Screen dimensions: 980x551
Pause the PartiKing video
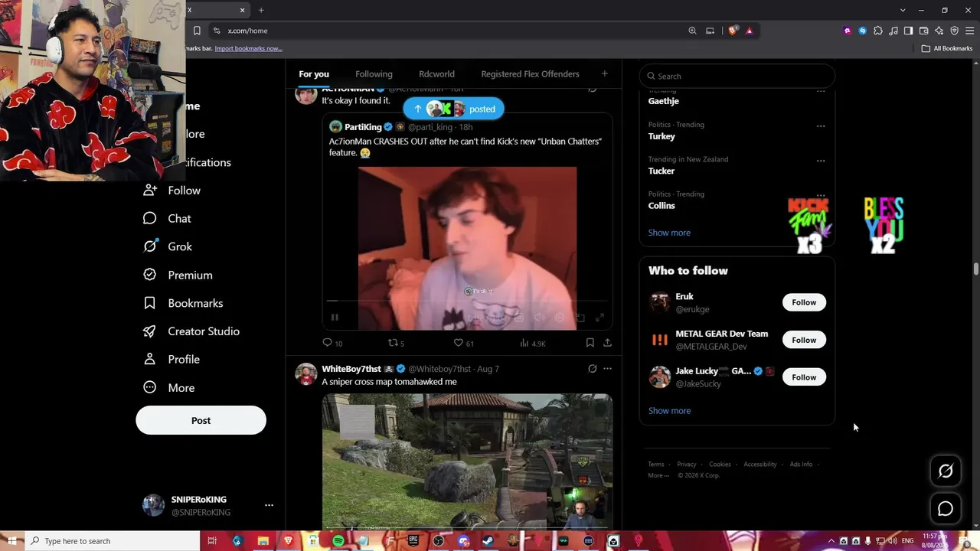click(x=335, y=318)
